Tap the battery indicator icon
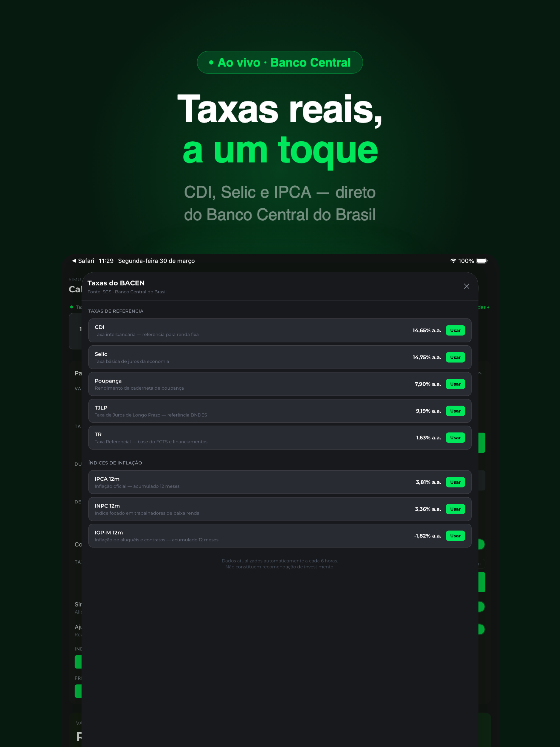The image size is (560, 747). (x=482, y=261)
